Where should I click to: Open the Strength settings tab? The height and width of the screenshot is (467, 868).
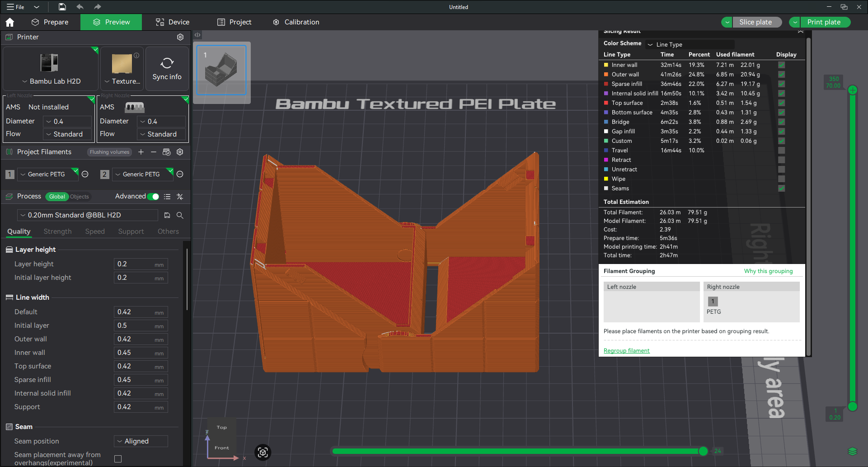pos(57,231)
